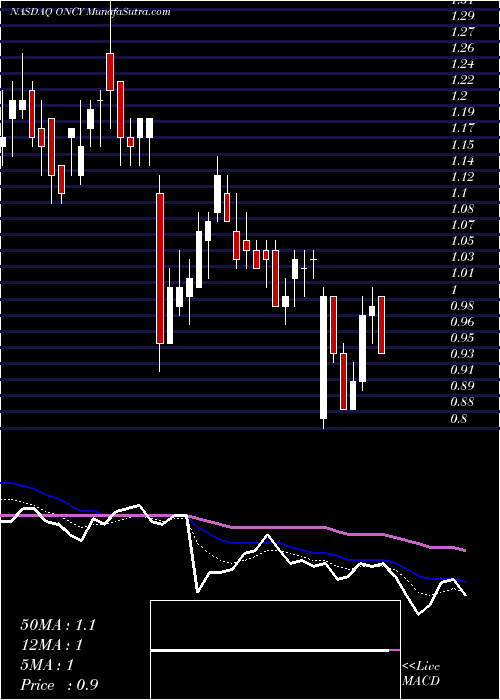Click the 0.8 price axis label

[459, 419]
